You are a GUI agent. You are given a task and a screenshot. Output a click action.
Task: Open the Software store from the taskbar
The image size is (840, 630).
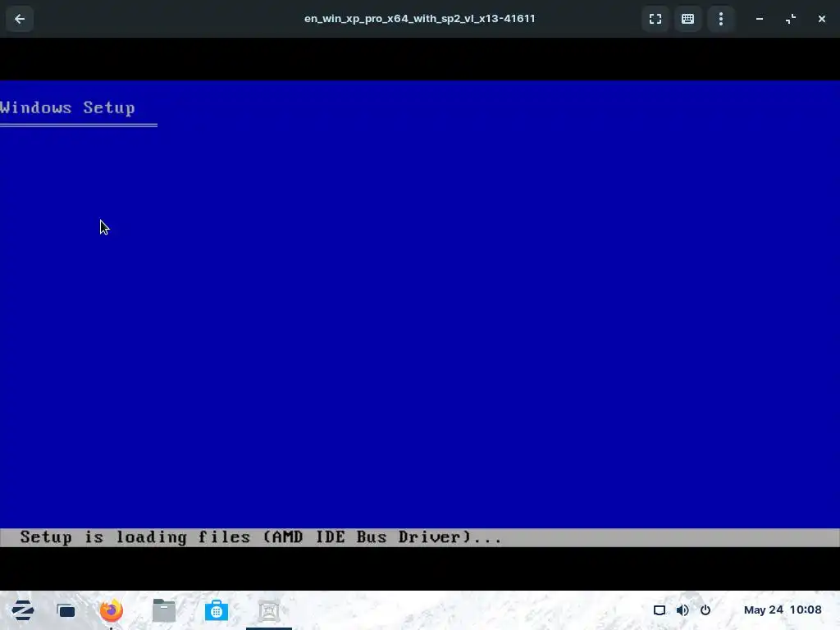pyautogui.click(x=217, y=610)
